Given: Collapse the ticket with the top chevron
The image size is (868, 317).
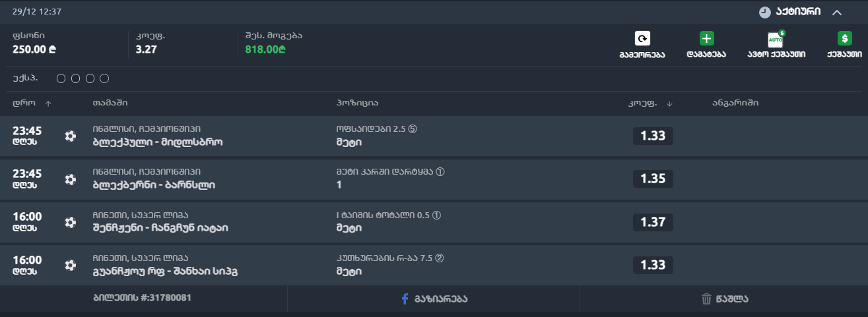Looking at the screenshot, I should (x=837, y=12).
